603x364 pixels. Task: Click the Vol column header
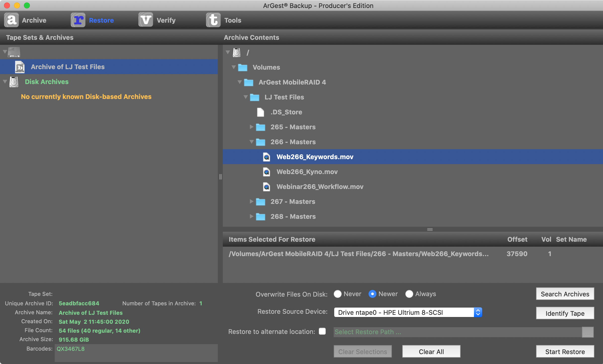pos(546,239)
